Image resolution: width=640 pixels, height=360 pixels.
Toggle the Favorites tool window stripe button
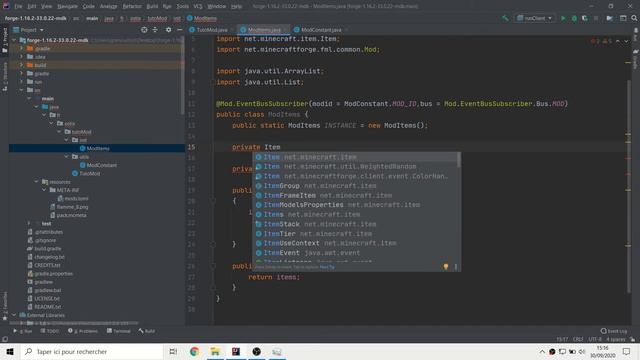(x=4, y=305)
